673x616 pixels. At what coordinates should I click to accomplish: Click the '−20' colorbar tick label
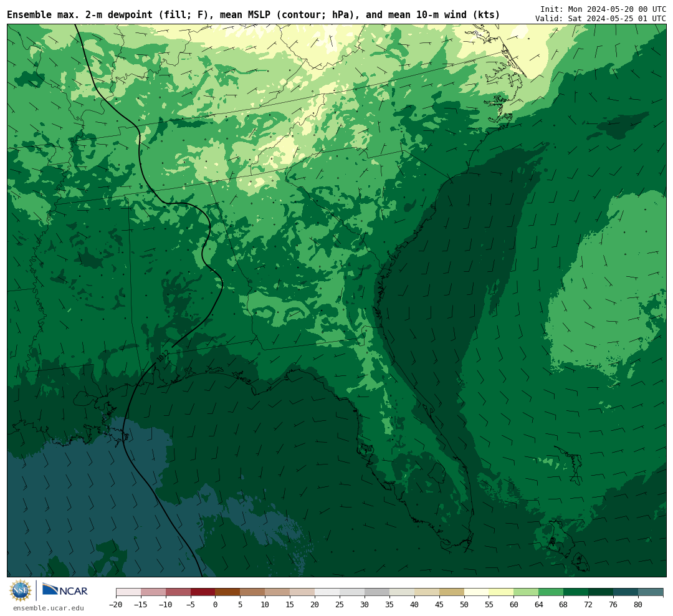116,605
